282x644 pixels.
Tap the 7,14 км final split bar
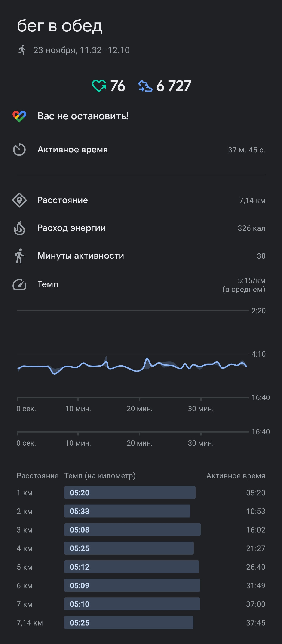[x=129, y=622]
